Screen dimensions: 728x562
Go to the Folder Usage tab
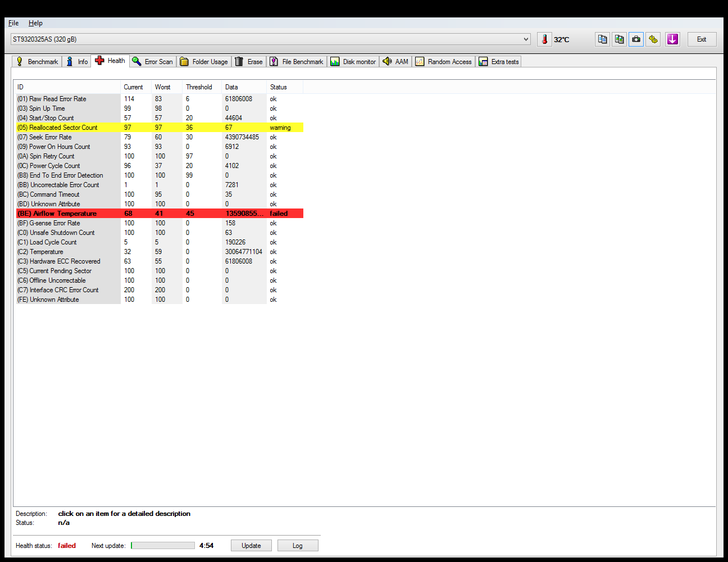(x=204, y=62)
